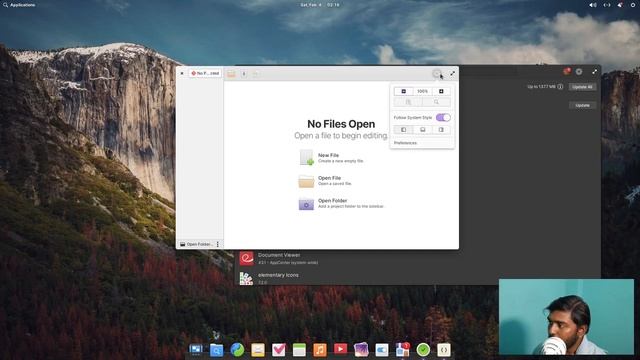Launch Tasks from the dock
640x360 pixels.
click(279, 350)
